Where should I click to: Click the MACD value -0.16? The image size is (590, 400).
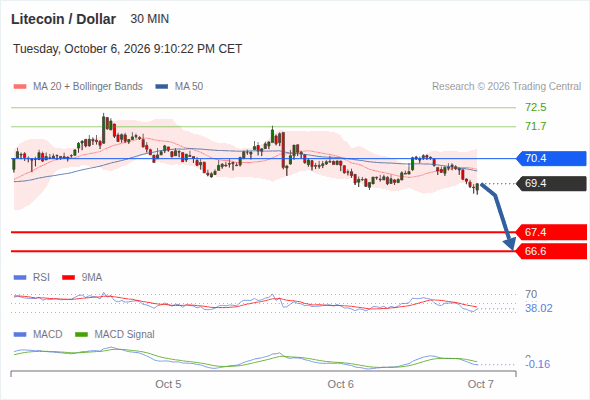coord(538,364)
